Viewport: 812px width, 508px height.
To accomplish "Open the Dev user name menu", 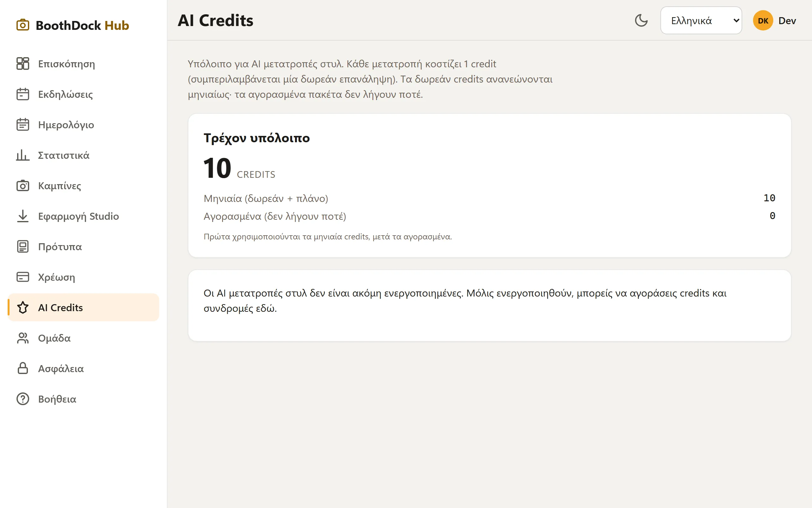I will tap(787, 21).
